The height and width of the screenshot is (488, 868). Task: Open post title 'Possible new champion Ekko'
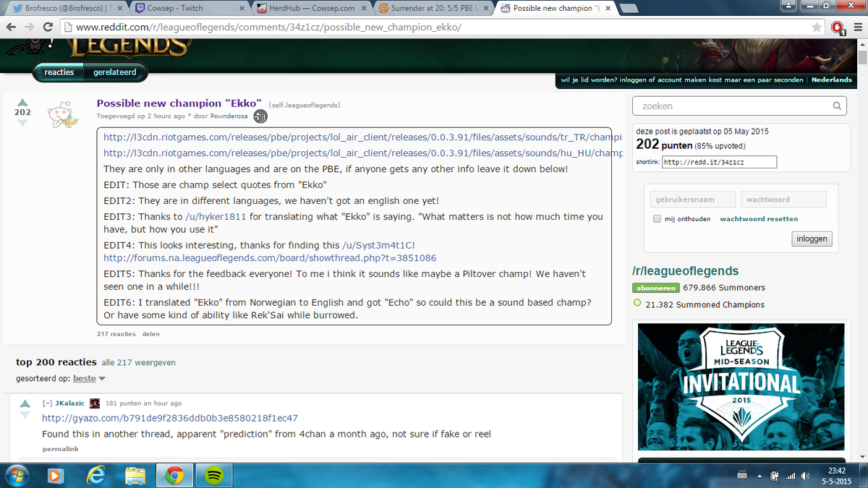(179, 103)
